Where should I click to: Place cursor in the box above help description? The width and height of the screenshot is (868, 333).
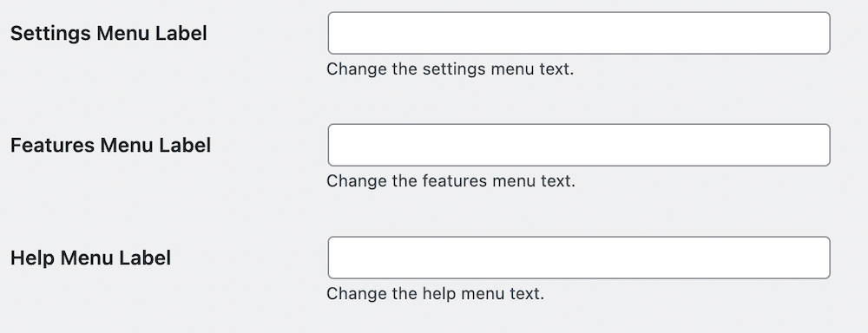click(x=579, y=258)
